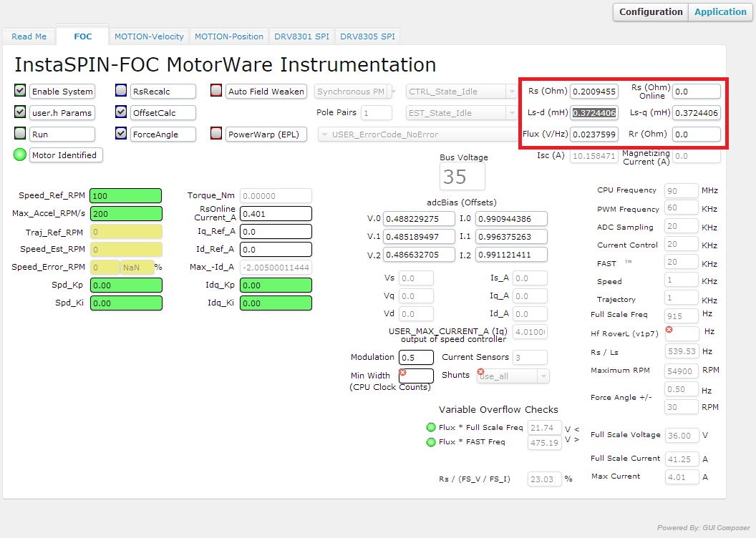756x538 pixels.
Task: Expand the CTRL_State_Idle dropdown
Action: (462, 92)
